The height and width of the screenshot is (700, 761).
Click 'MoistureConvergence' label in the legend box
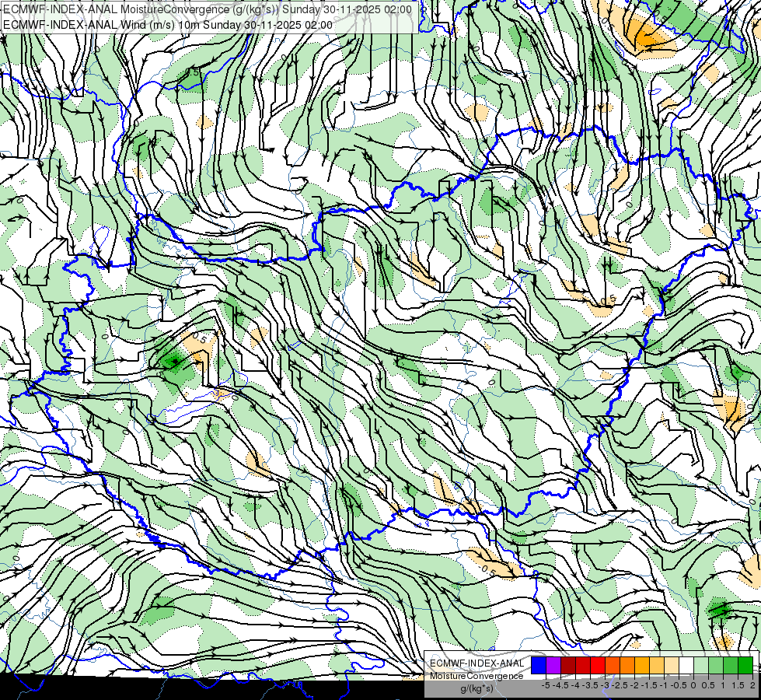click(x=476, y=676)
